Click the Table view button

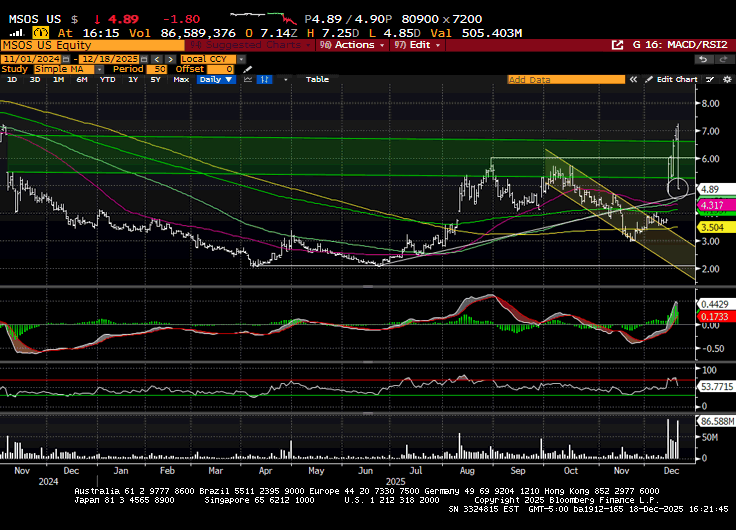pos(317,79)
